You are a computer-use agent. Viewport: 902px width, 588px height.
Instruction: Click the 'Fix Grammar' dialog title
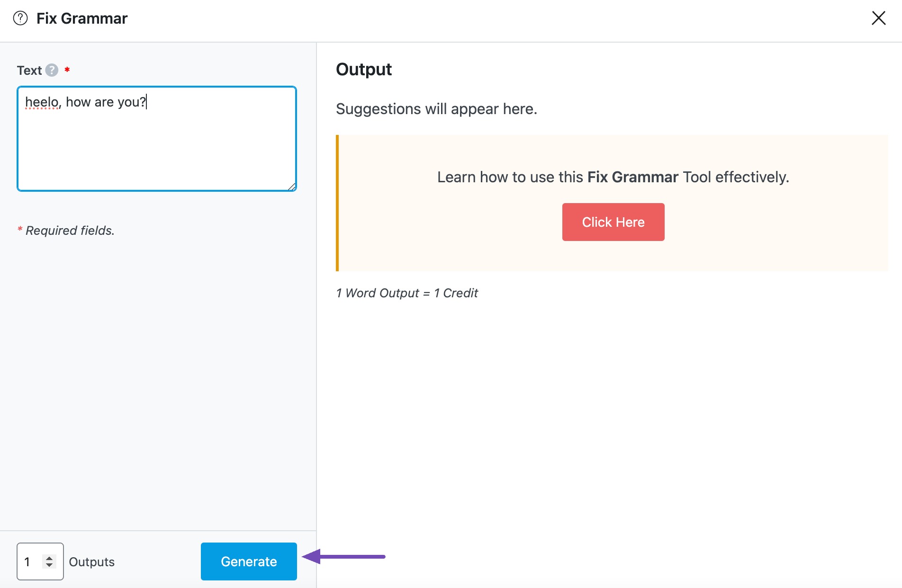pos(82,18)
